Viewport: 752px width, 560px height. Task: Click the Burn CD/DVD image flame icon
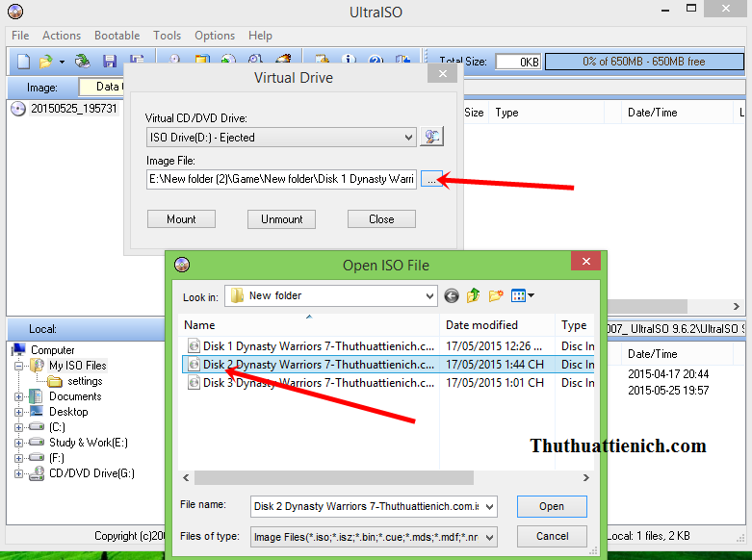tap(283, 59)
